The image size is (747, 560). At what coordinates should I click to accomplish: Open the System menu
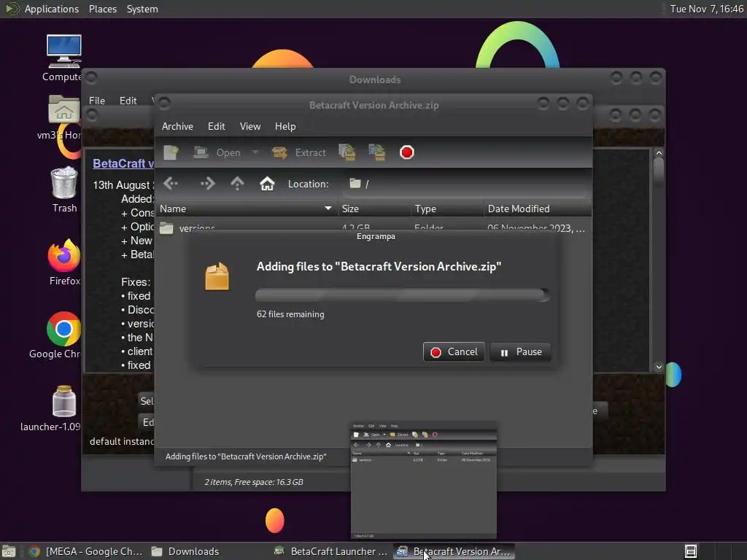coord(142,9)
